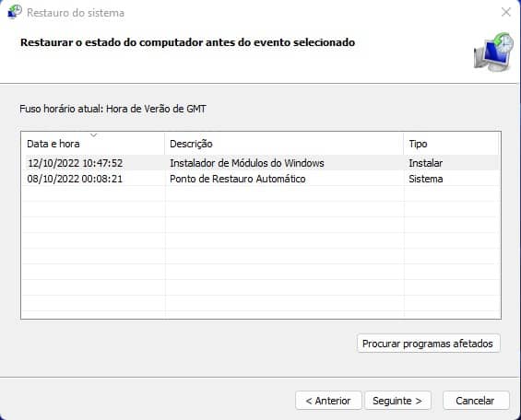This screenshot has width=521, height=420.
Task: Select restore point dated 12/10/2022 10:47:52
Action: [x=76, y=163]
